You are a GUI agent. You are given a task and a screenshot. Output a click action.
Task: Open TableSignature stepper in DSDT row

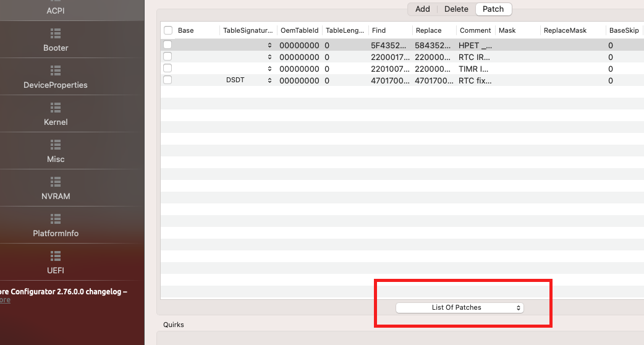269,80
